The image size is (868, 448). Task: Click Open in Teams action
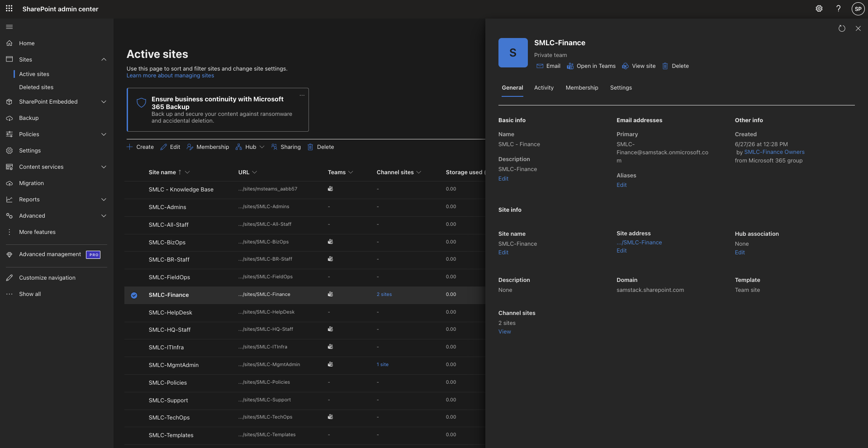[x=591, y=66]
